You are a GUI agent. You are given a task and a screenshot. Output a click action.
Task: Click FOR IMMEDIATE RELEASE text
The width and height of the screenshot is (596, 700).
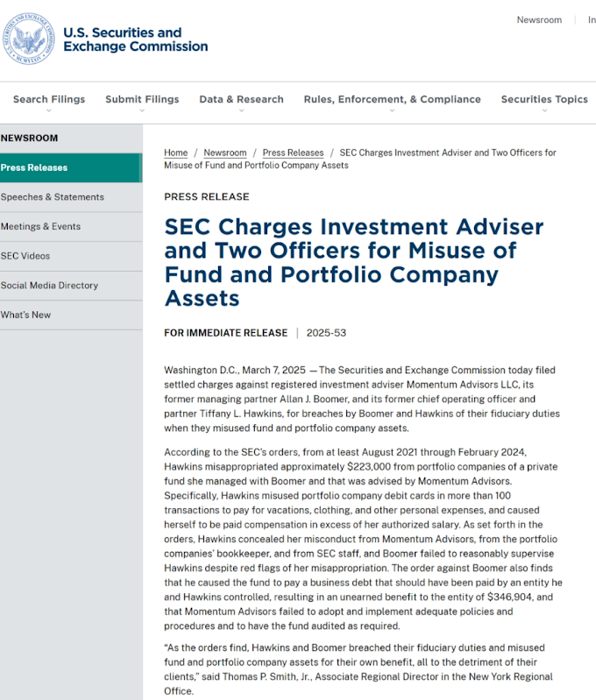[225, 333]
